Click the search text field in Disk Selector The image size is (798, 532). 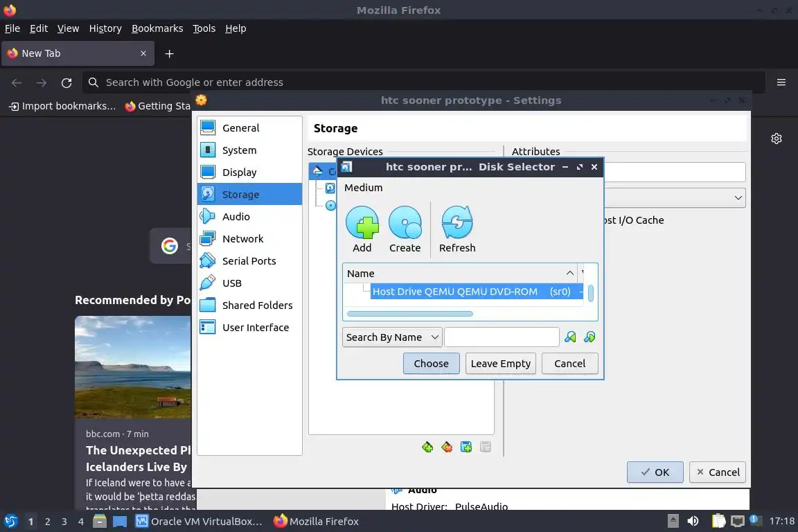pyautogui.click(x=502, y=337)
